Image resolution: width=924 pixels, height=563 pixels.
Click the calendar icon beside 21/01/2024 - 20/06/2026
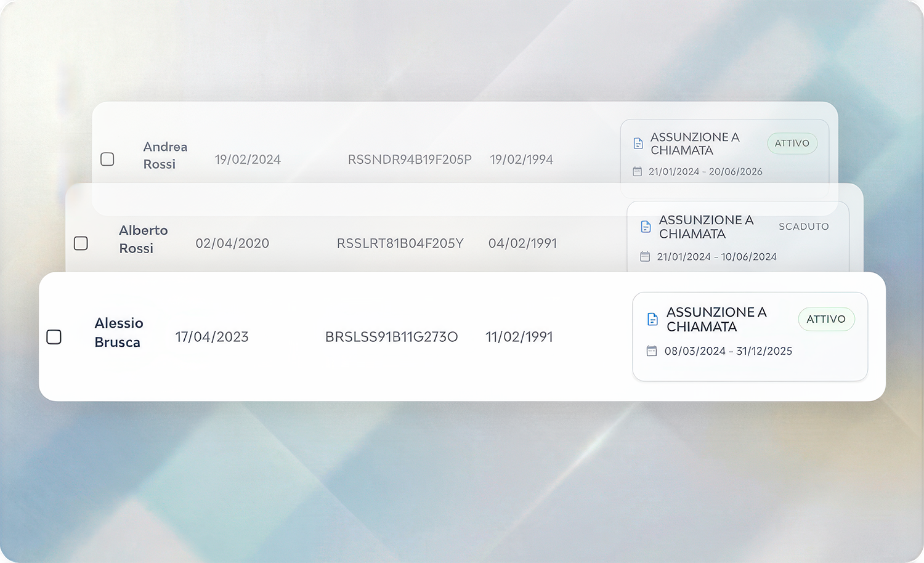[638, 172]
